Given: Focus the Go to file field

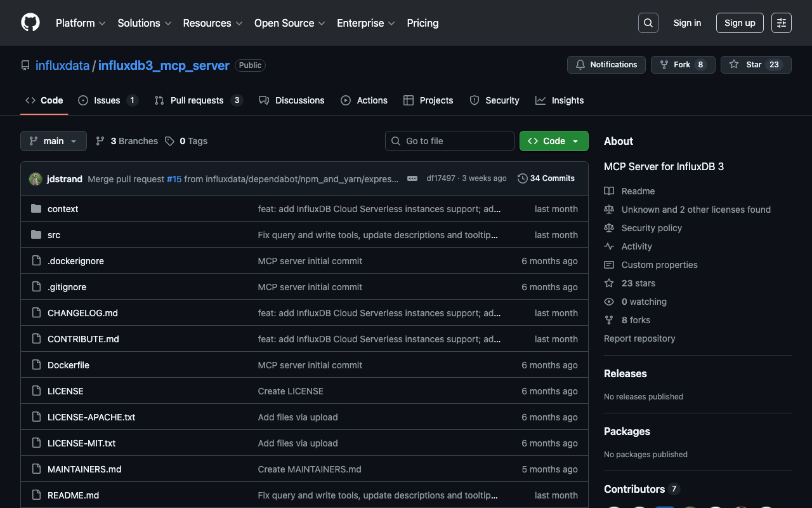Looking at the screenshot, I should point(450,141).
